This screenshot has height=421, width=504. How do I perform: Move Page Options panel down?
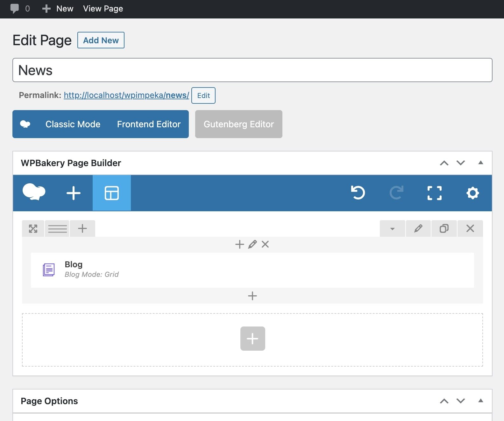[461, 401]
